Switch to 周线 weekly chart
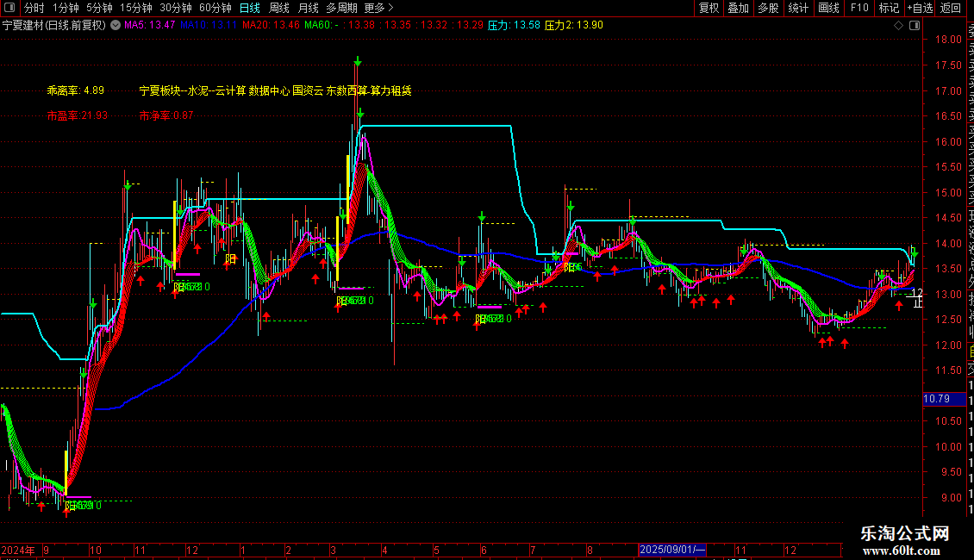This screenshot has height=560, width=974. point(279,8)
